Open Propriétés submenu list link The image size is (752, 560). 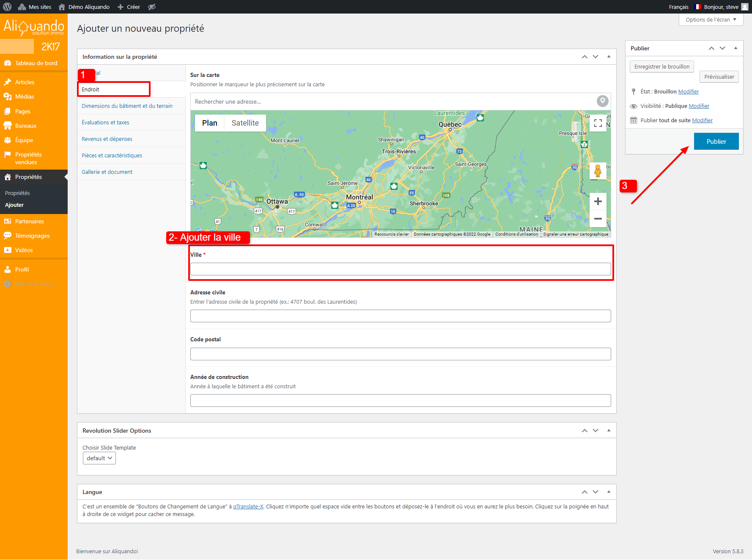click(17, 193)
